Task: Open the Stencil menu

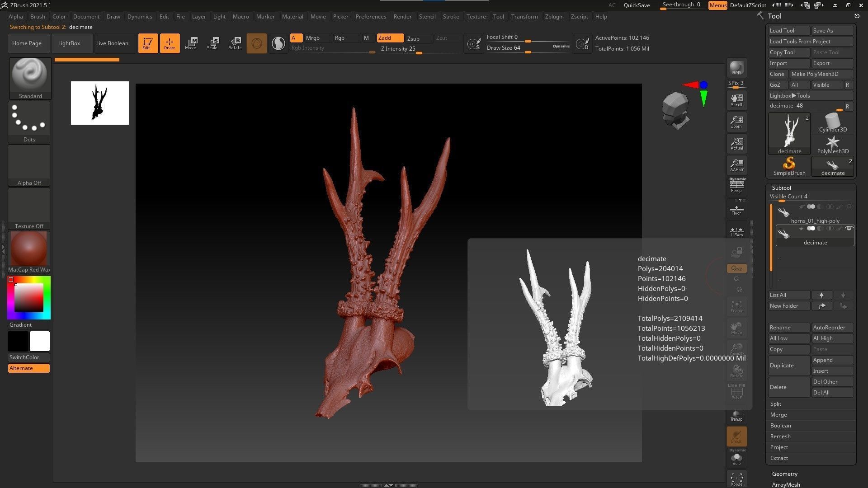Action: [427, 17]
